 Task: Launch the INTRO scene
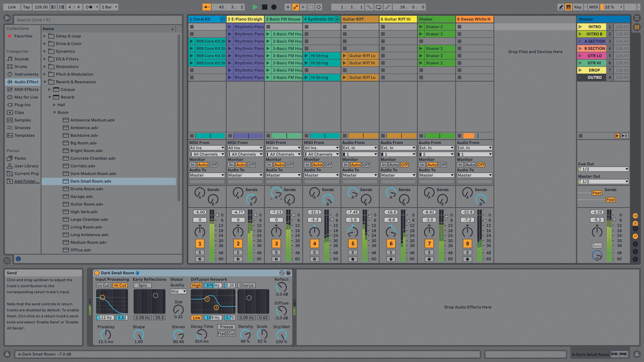click(580, 27)
